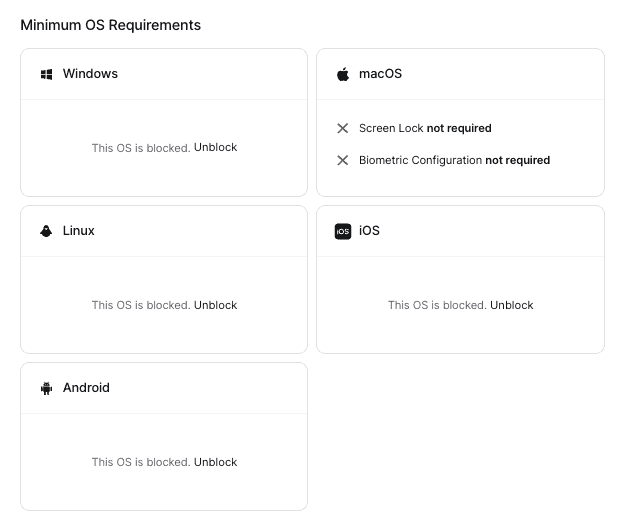The height and width of the screenshot is (529, 629).
Task: Click the iOS card title
Action: click(369, 231)
